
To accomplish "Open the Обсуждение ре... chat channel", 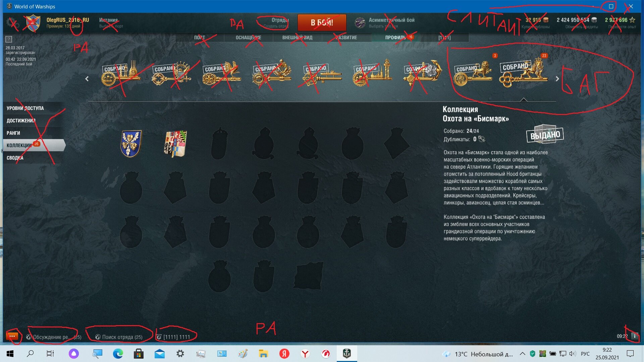I will click(54, 337).
